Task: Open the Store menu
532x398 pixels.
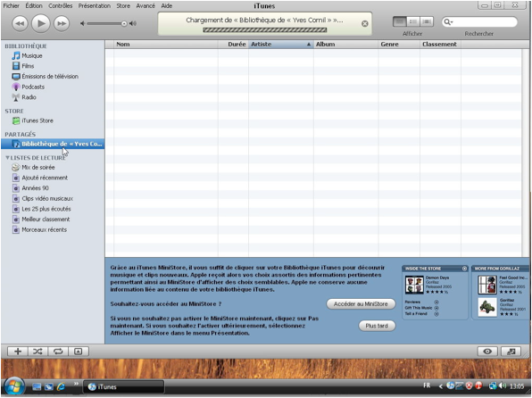Action: [123, 5]
